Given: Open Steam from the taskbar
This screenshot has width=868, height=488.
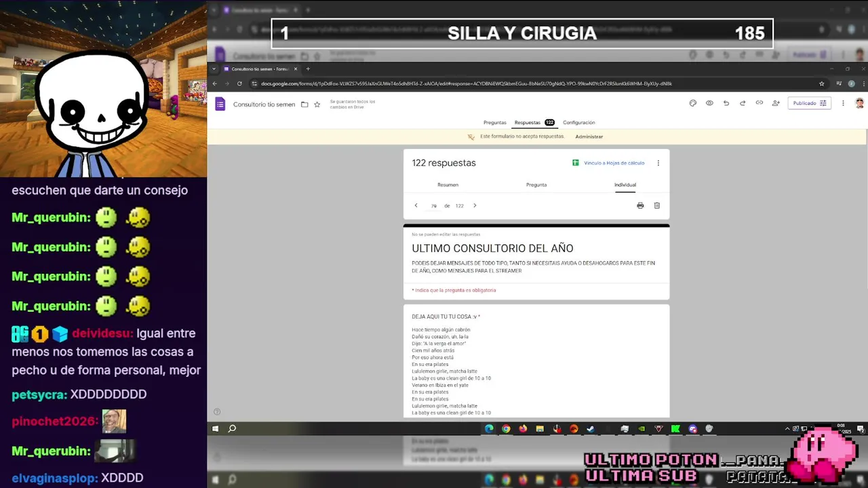Looking at the screenshot, I should [x=590, y=428].
